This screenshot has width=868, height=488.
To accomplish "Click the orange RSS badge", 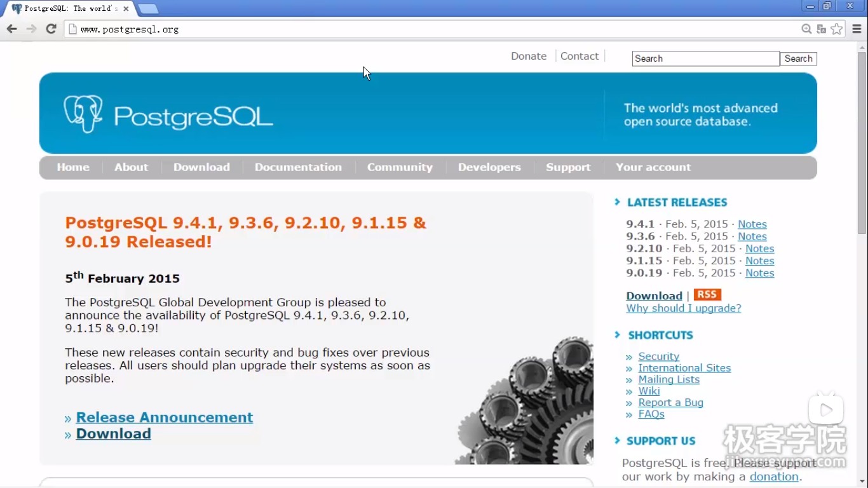I will tap(707, 295).
